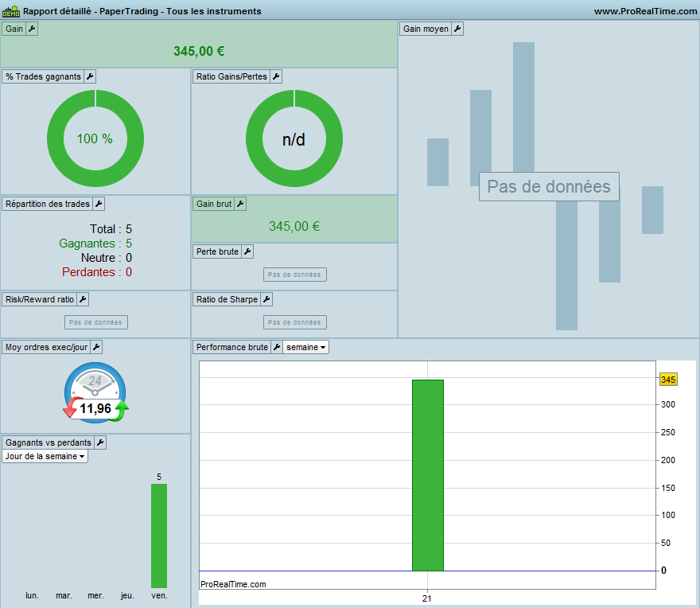Screen dimensions: 700x608
Task: Open the Gain brut wrench icon
Action: (240, 204)
